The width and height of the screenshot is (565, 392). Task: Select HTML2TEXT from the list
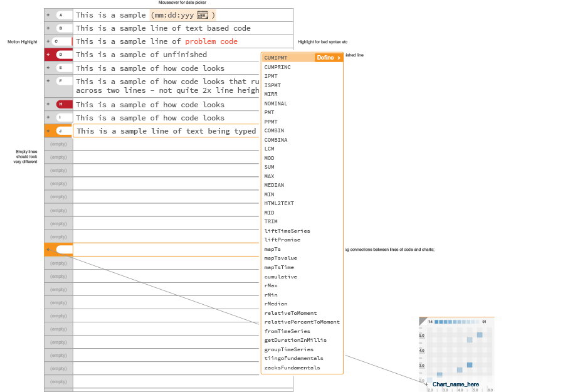(279, 203)
